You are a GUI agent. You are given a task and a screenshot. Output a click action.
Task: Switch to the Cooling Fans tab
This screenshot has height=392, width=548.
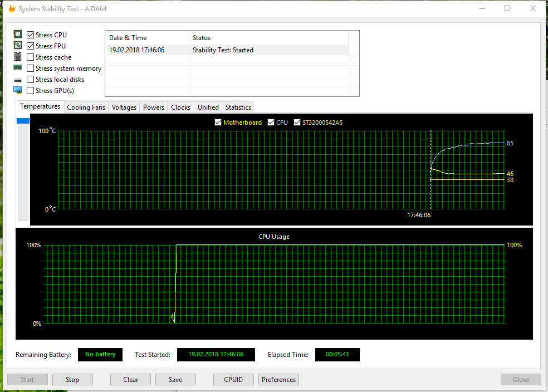[x=86, y=107]
